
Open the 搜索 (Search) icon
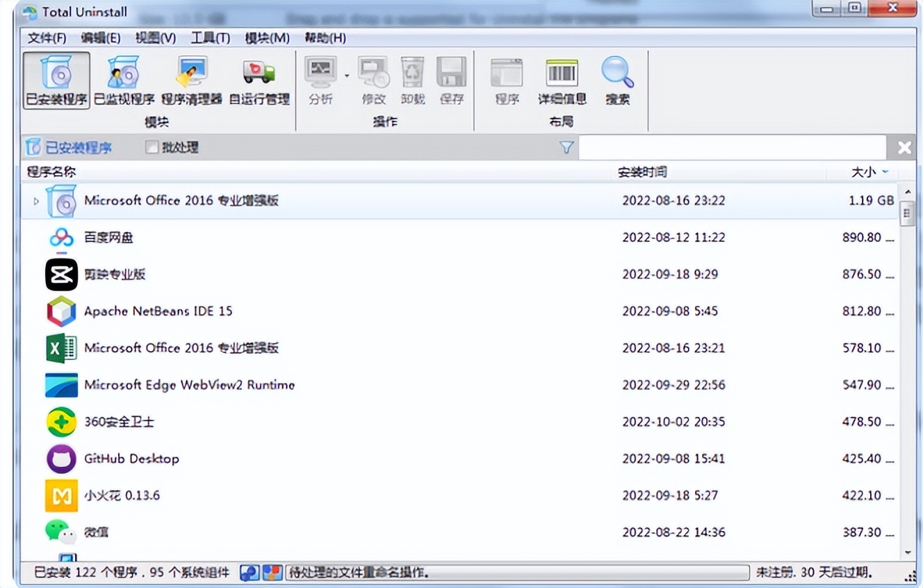pyautogui.click(x=617, y=80)
